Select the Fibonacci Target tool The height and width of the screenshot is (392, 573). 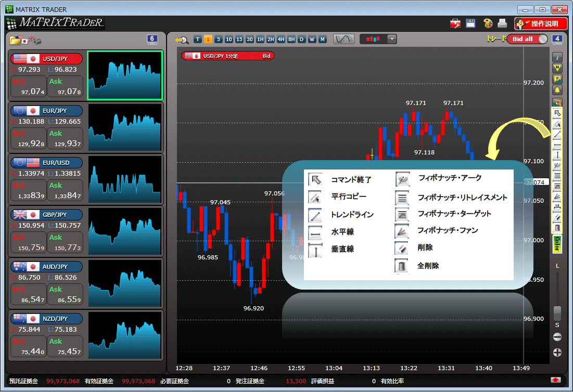(x=557, y=186)
